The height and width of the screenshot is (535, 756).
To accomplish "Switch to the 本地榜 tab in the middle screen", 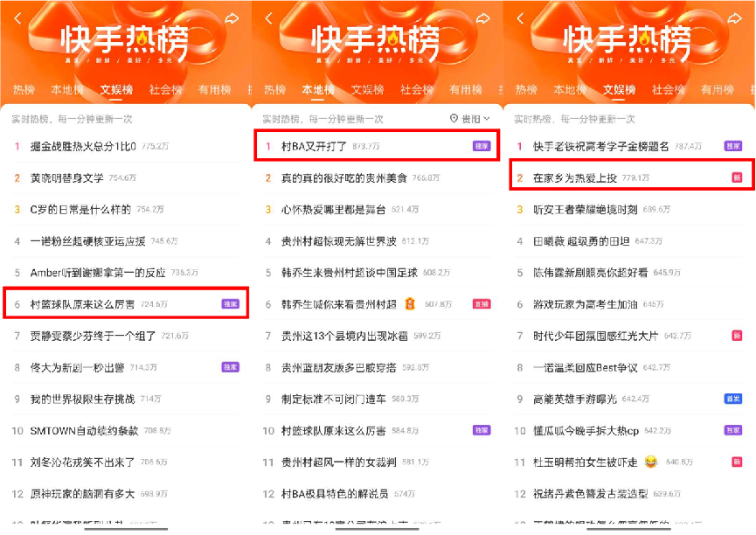I will tap(318, 89).
